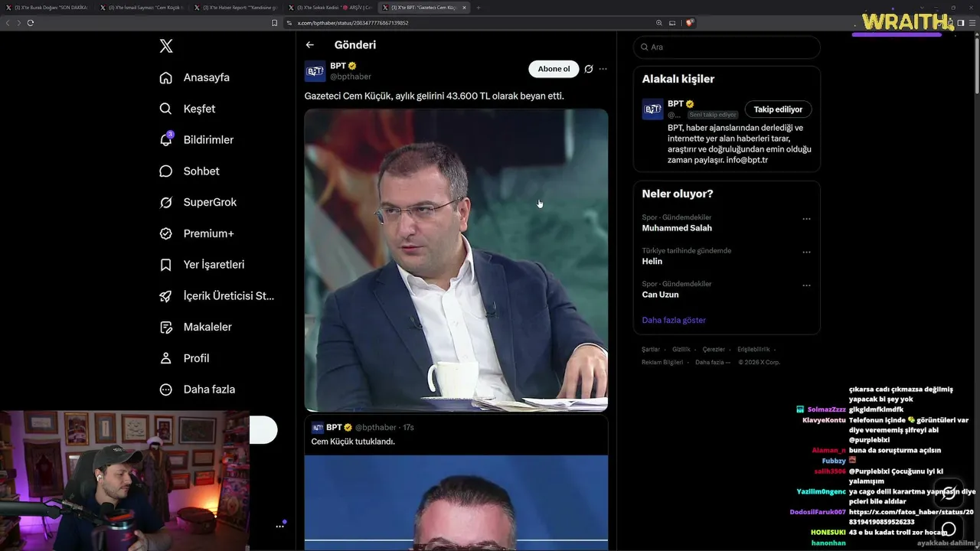This screenshot has height=551, width=980.
Task: Open the floating messages chat bubble
Action: click(949, 529)
